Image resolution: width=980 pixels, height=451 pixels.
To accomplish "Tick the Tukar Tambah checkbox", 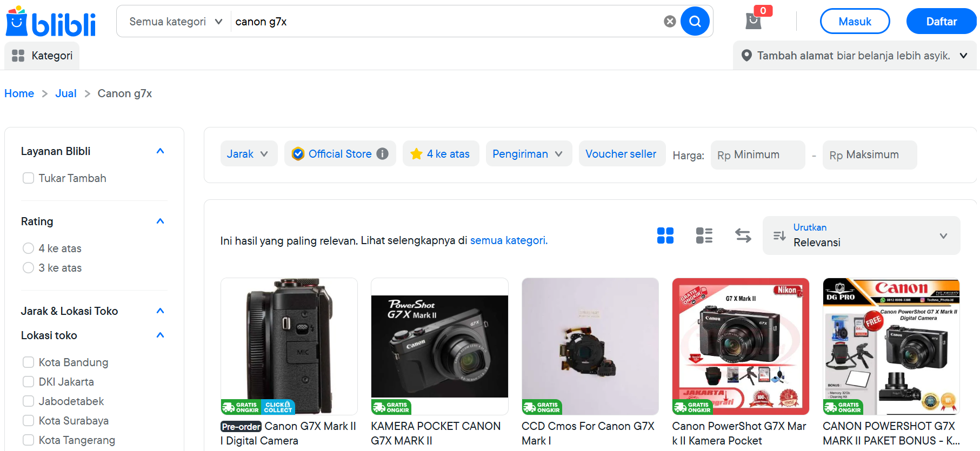I will tap(29, 178).
